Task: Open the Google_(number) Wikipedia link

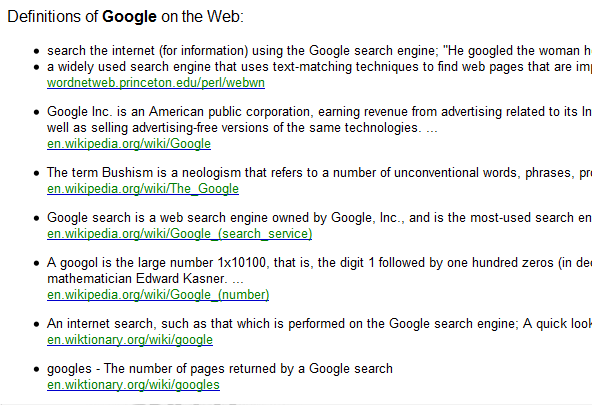Action: (158, 294)
